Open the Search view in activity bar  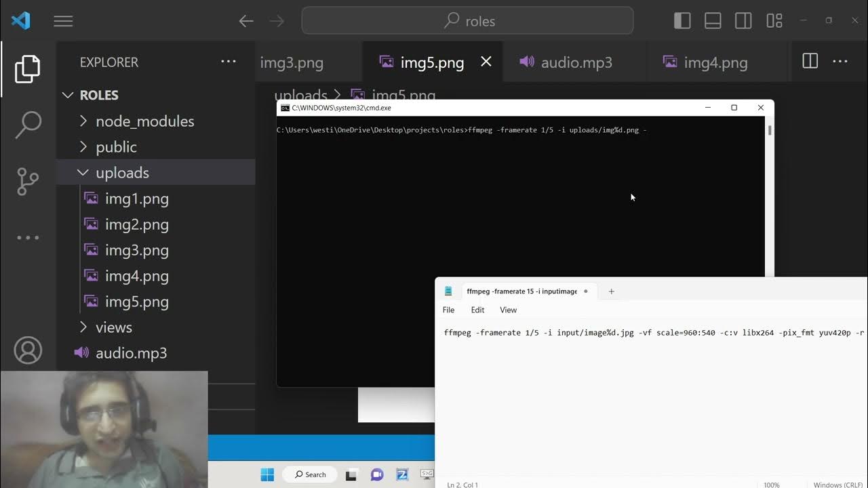click(x=27, y=125)
